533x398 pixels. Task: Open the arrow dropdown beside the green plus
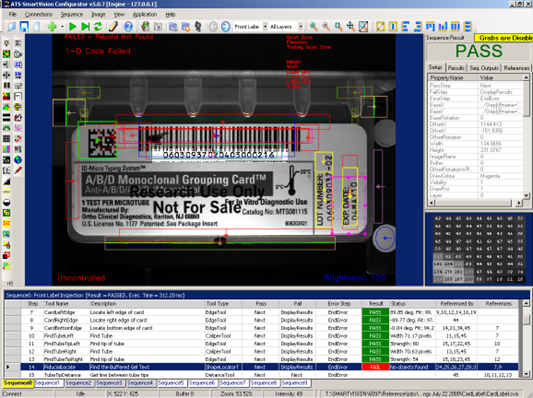(x=62, y=26)
